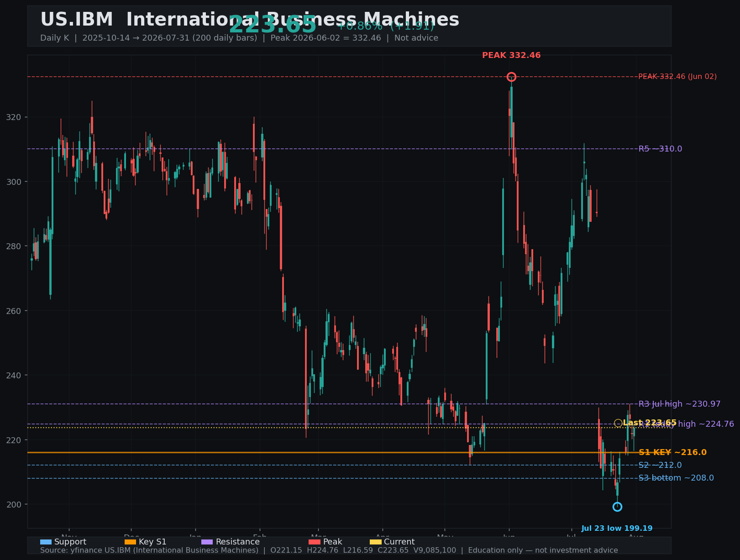Click the y-axis tick label 200

click(14, 504)
